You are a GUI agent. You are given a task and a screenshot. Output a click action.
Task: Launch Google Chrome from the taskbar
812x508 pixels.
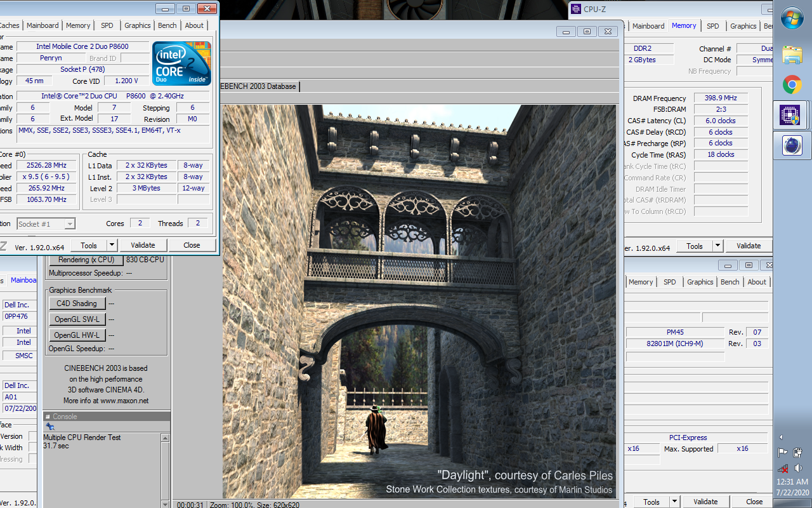[x=792, y=84]
